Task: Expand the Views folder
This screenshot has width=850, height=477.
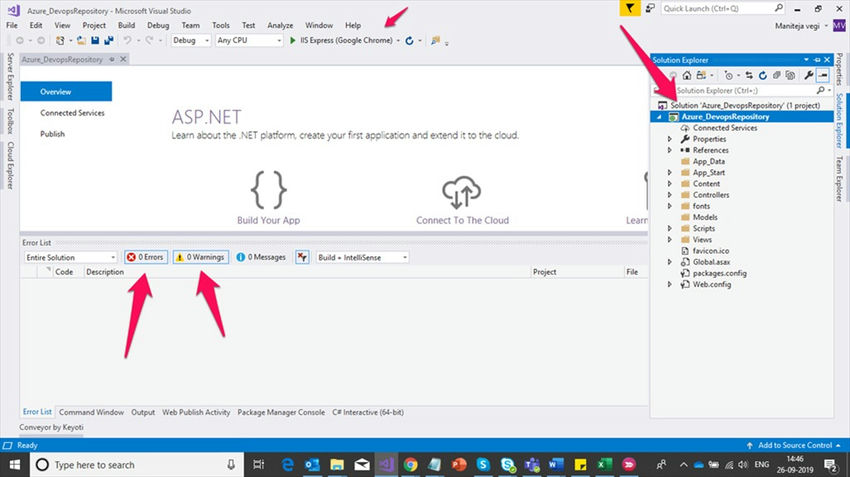Action: tap(669, 240)
